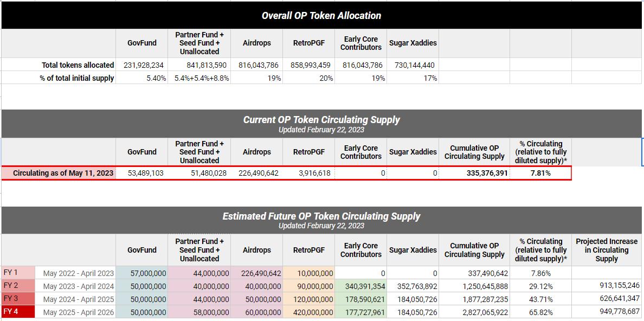Select the Sugar Xaddies 730,144,440 cell
The image size is (644, 321).
tap(413, 65)
